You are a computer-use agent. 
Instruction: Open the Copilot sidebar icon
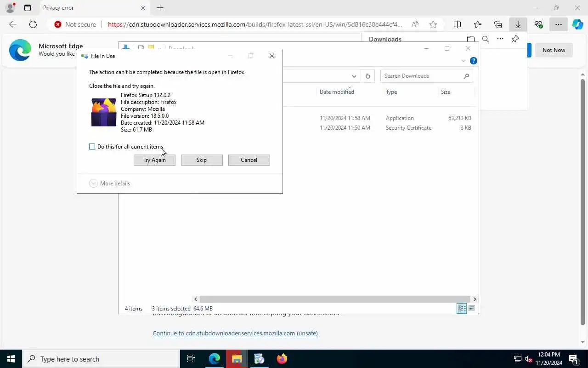click(577, 24)
